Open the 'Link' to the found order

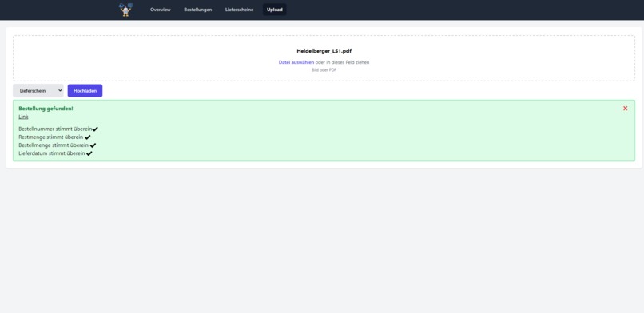tap(23, 117)
